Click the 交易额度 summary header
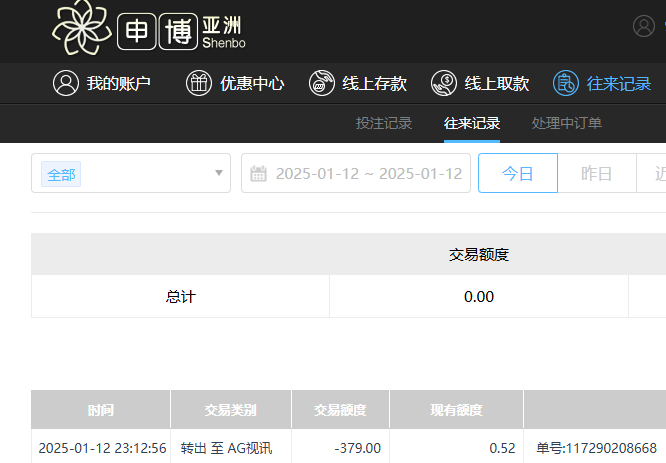Image resolution: width=666 pixels, height=463 pixels. pos(479,254)
